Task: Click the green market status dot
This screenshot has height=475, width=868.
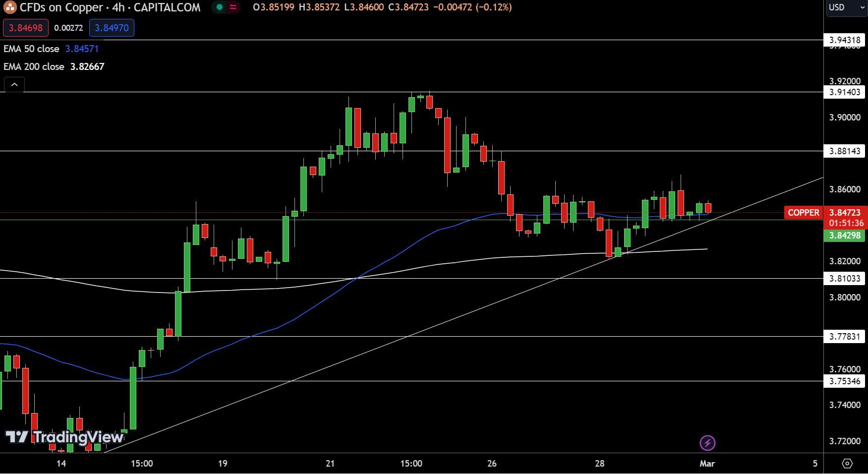Action: pos(219,7)
